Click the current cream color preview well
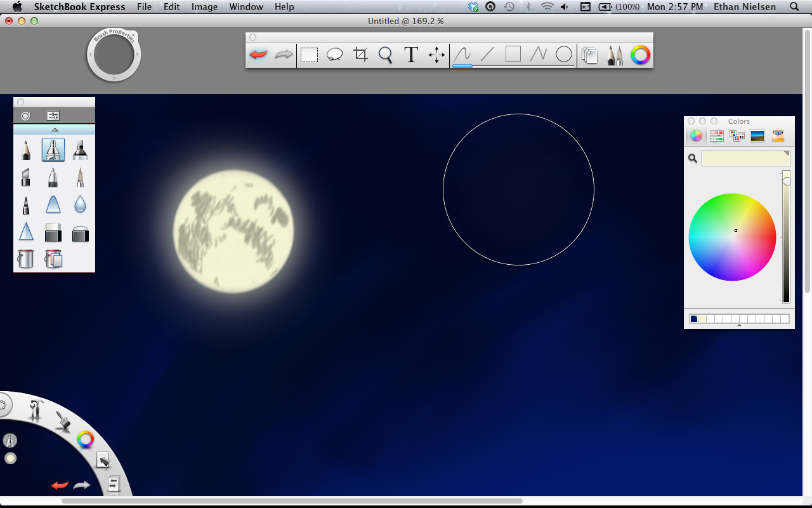 click(x=745, y=158)
